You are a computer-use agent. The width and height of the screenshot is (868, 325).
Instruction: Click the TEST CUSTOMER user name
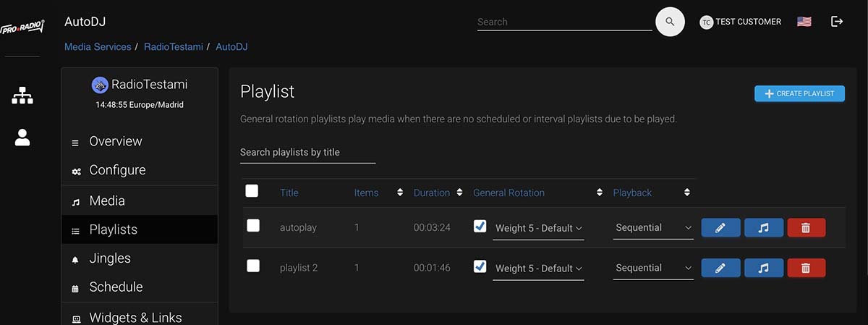[x=749, y=22]
